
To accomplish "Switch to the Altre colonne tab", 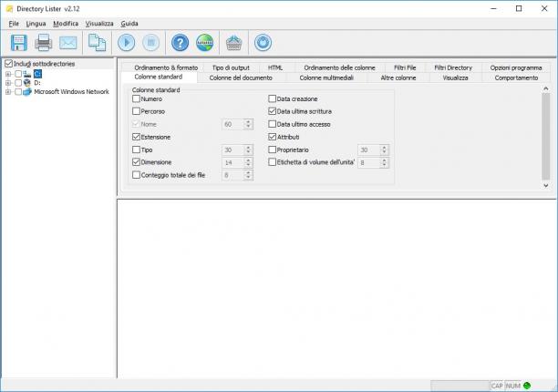I will pos(398,77).
